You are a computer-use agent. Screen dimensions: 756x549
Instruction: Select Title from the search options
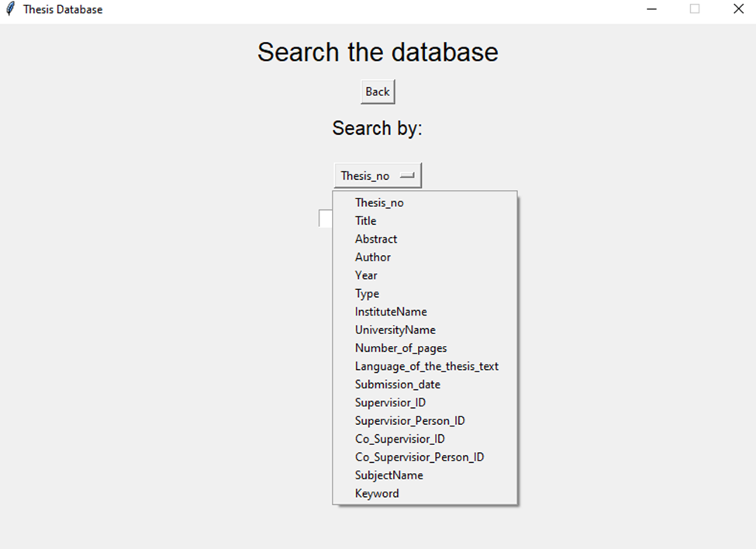364,220
